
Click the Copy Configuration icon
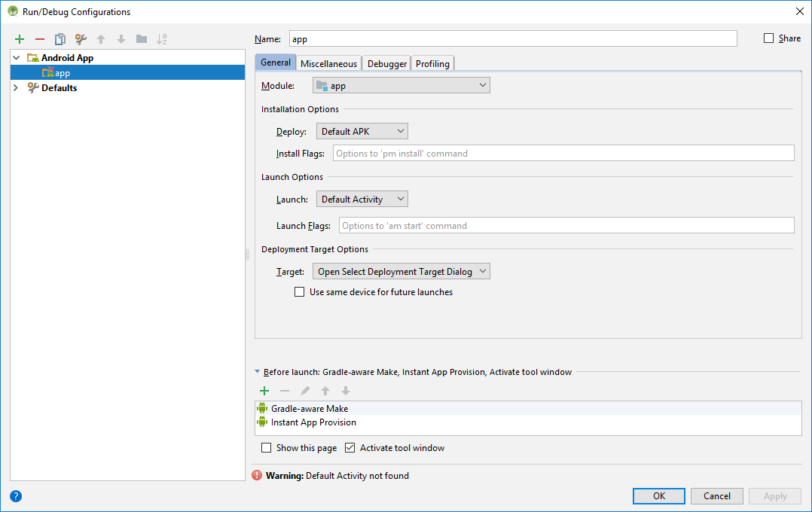[60, 39]
